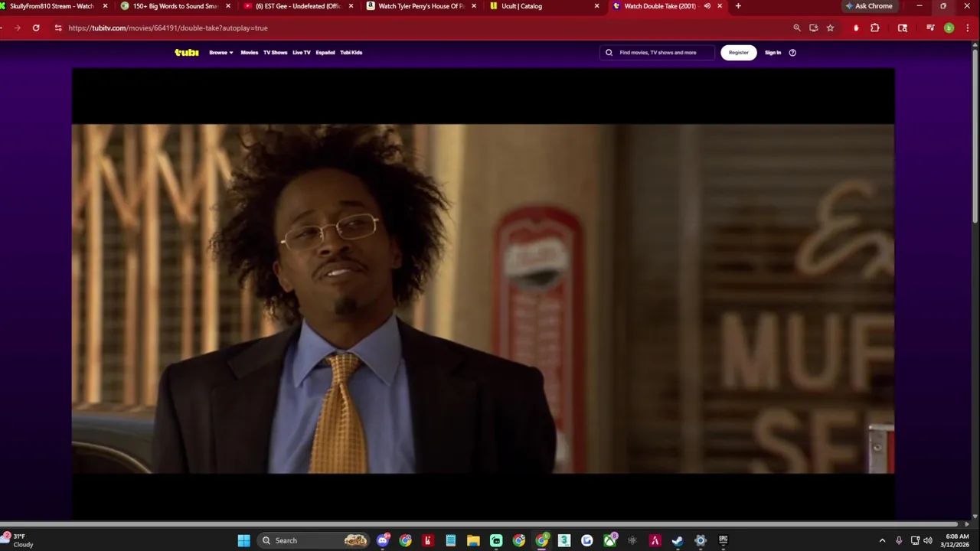Switch to SkullyFrom810 Stream tab

[x=51, y=6]
